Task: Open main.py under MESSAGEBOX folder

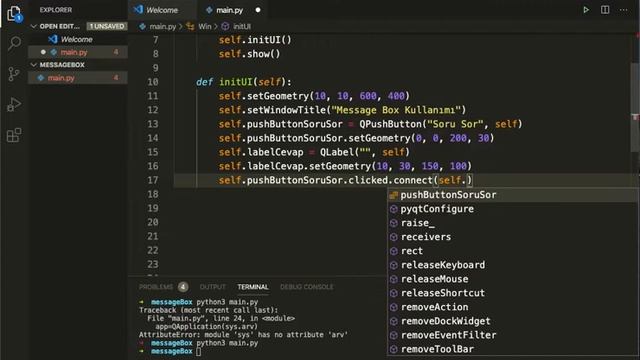Action: click(x=78, y=78)
